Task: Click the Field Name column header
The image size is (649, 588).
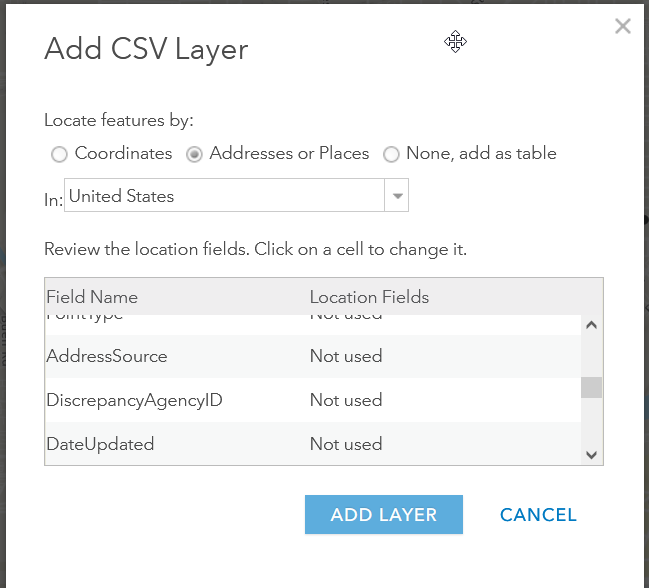Action: 92,297
